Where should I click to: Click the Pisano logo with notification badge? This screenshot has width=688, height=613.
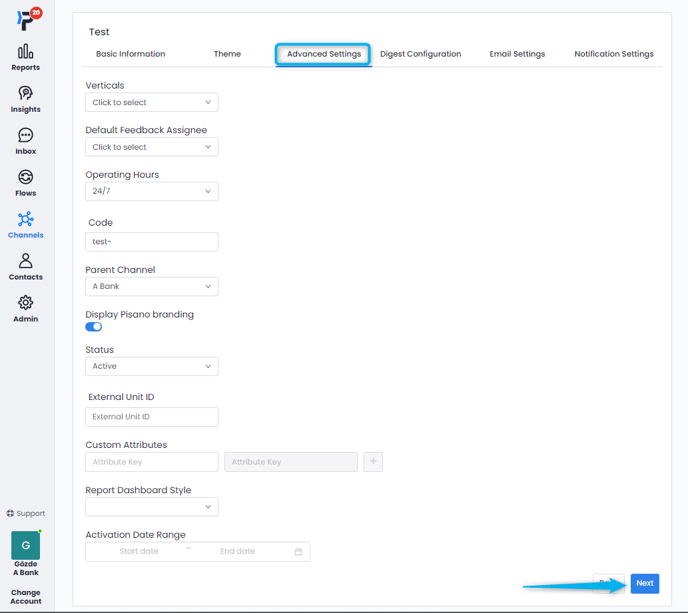pos(26,19)
